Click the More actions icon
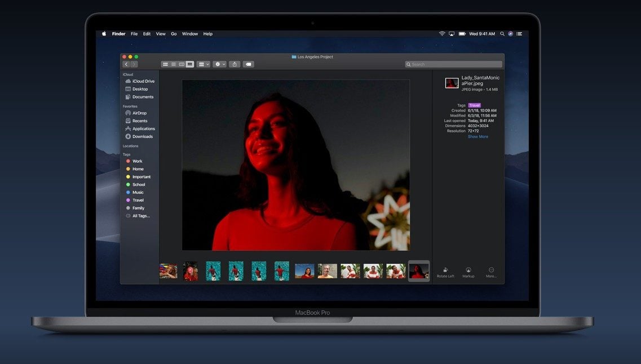Screen dimensions: 641x364 pos(491,270)
